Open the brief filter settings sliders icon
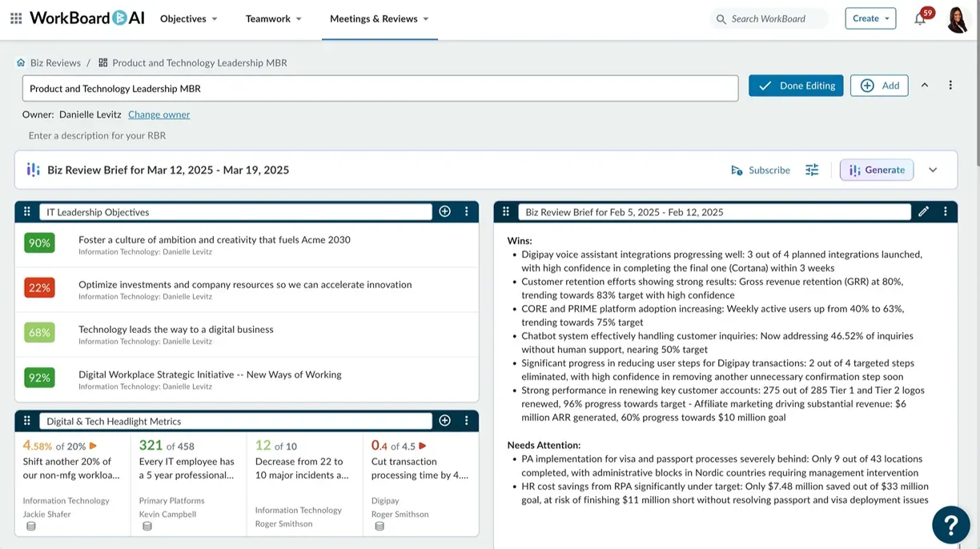The height and width of the screenshot is (549, 980). click(812, 170)
